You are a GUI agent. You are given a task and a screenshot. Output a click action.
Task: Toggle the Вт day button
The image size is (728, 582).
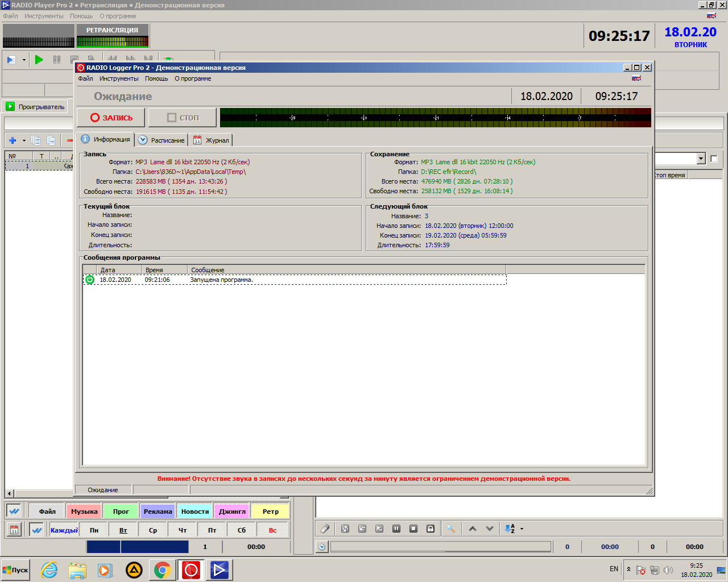click(123, 530)
